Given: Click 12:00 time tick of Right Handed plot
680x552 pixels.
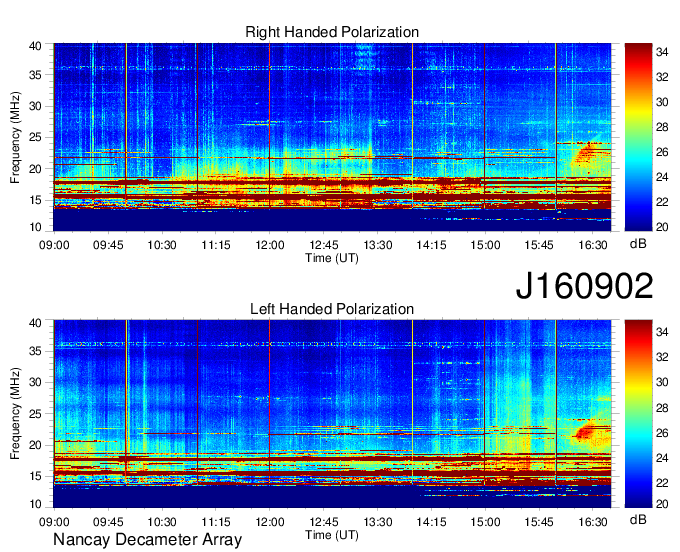Looking at the screenshot, I should [x=270, y=245].
